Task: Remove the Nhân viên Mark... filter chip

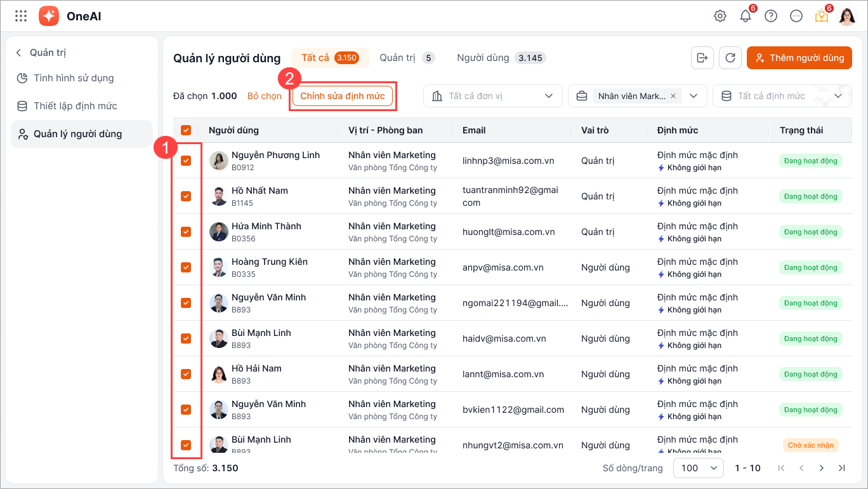Action: click(673, 96)
